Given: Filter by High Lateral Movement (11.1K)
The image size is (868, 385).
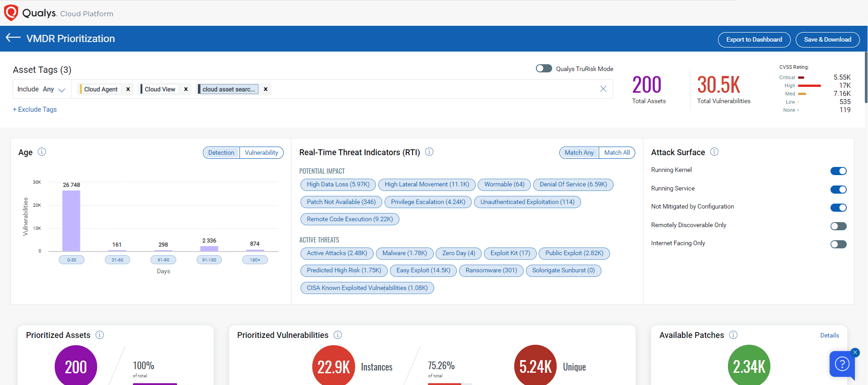Looking at the screenshot, I should [427, 185].
